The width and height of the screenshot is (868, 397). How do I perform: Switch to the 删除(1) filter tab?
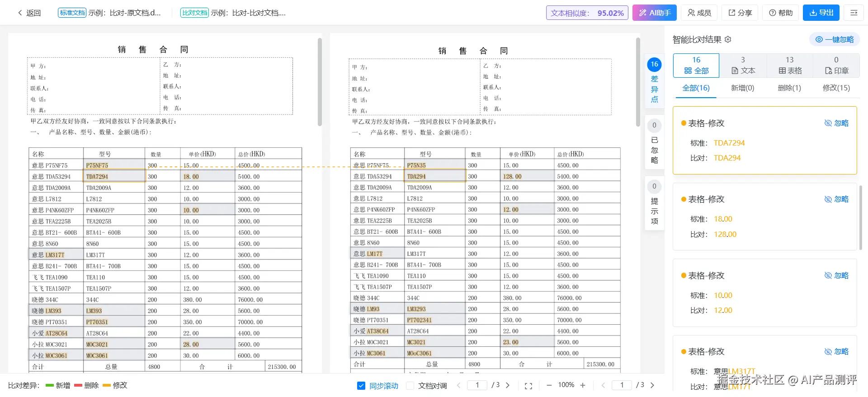789,88
